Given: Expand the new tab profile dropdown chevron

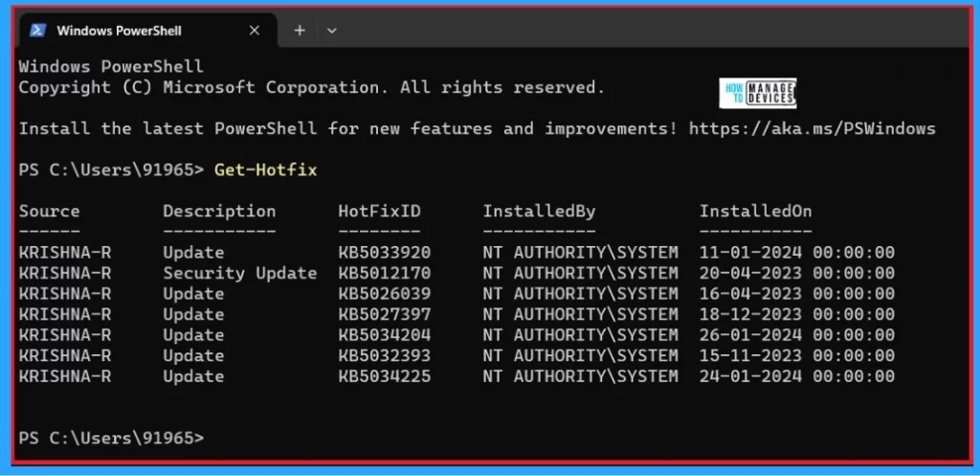Looking at the screenshot, I should click(332, 31).
